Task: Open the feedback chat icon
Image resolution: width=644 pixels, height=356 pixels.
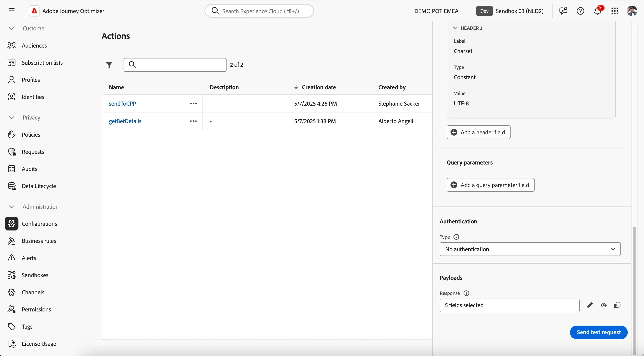Action: (x=563, y=11)
